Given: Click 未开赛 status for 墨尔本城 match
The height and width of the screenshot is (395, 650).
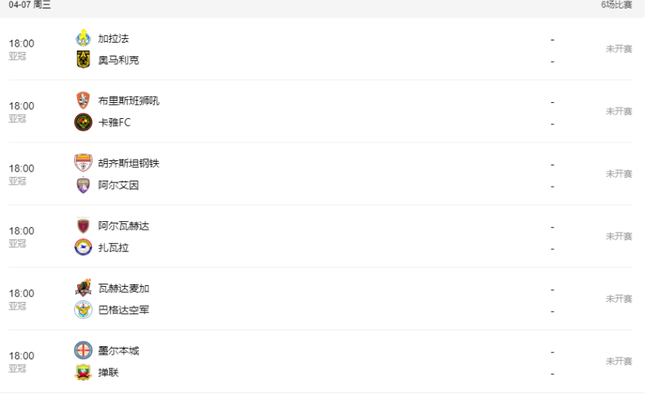Looking at the screenshot, I should tap(619, 361).
